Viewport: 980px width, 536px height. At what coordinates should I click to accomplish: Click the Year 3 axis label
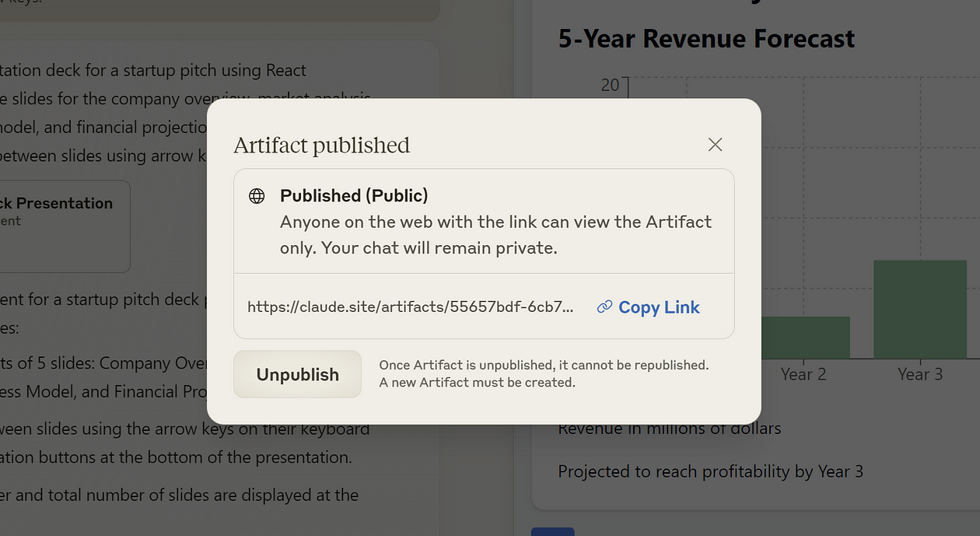click(x=919, y=374)
